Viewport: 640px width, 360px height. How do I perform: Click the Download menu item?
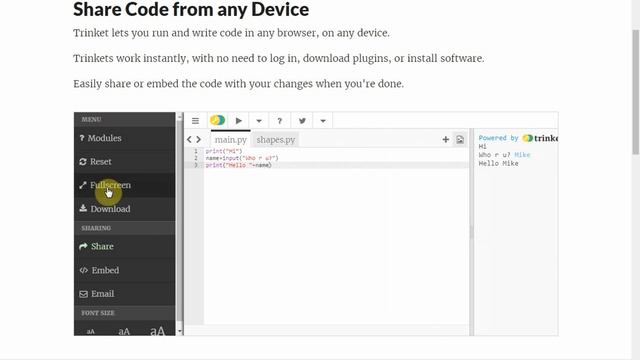pos(124,209)
